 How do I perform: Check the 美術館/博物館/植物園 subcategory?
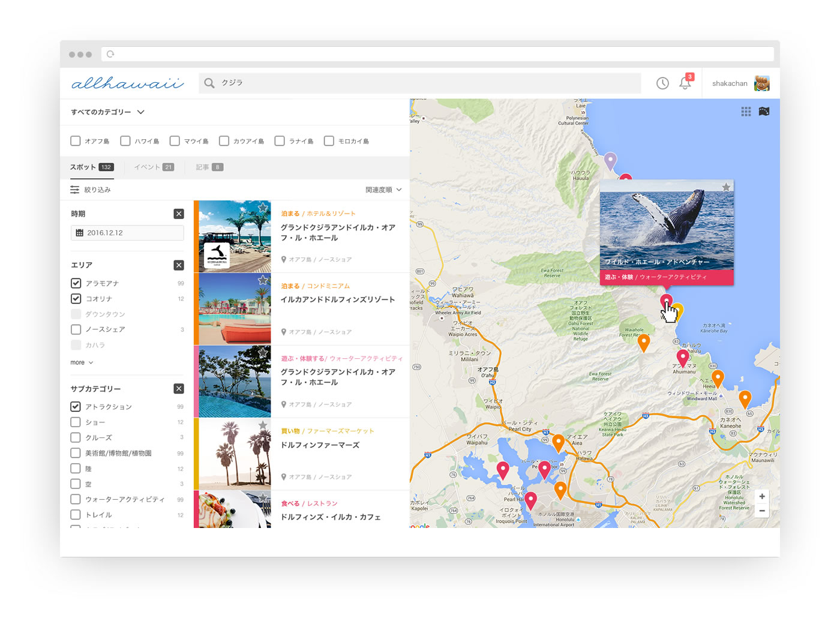[x=76, y=453]
